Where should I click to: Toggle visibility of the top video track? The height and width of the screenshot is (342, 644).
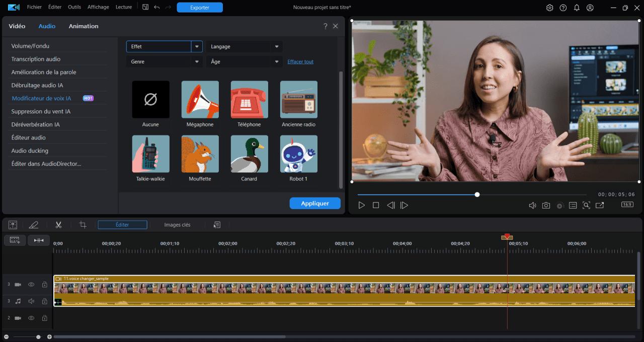pyautogui.click(x=31, y=284)
